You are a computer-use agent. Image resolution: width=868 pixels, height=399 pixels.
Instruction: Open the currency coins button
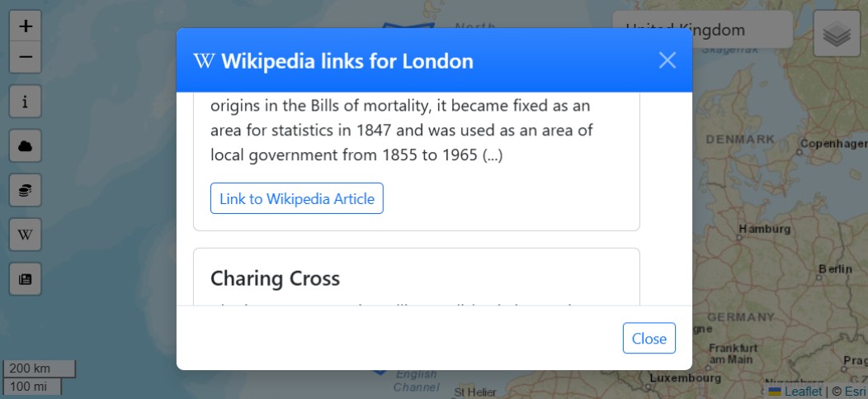click(x=26, y=191)
